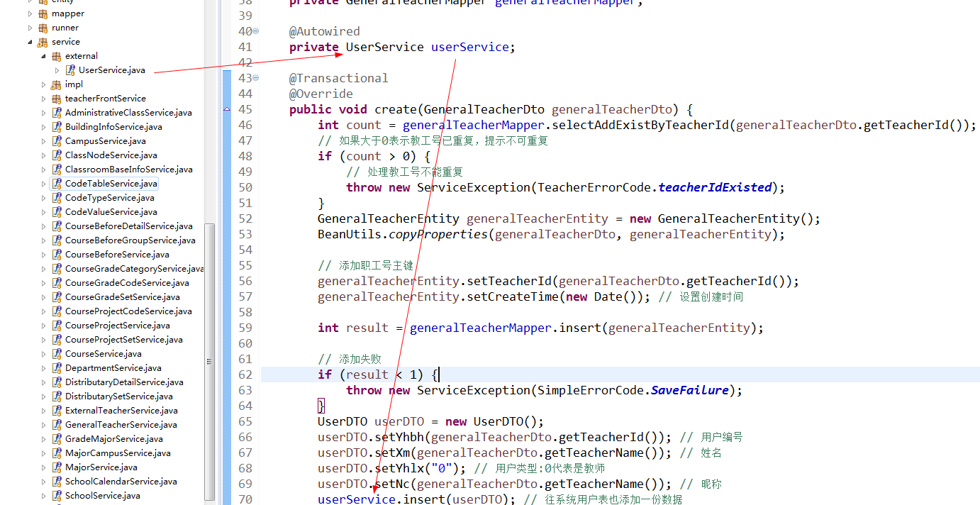Screen dimensions: 980x505
Task: Click the UserService.java file icon
Action: tap(70, 70)
